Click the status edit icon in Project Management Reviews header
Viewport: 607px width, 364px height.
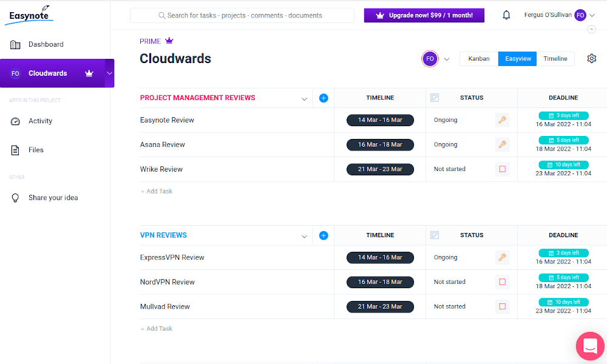[x=435, y=98]
